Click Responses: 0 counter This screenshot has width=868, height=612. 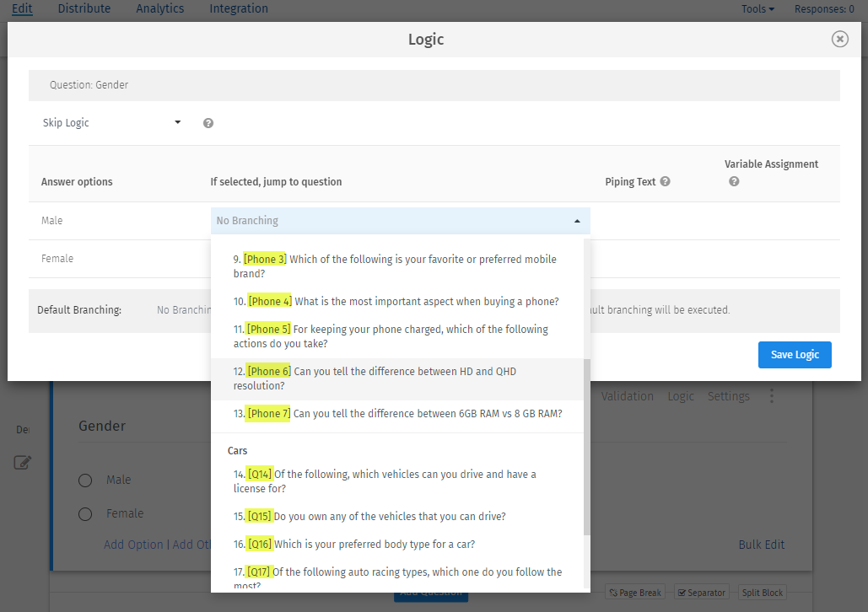click(824, 9)
